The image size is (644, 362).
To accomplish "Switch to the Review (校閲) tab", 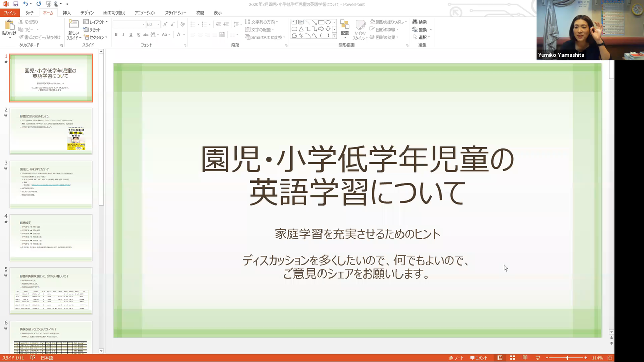I will (200, 13).
